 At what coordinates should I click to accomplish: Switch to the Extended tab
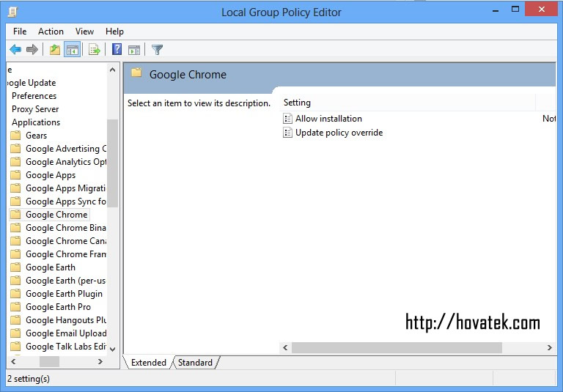148,363
